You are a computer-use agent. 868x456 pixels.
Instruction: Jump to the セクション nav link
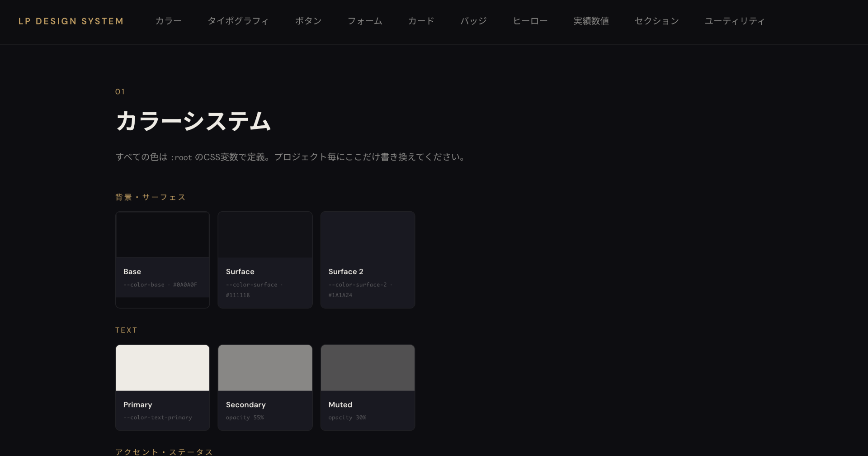point(657,21)
